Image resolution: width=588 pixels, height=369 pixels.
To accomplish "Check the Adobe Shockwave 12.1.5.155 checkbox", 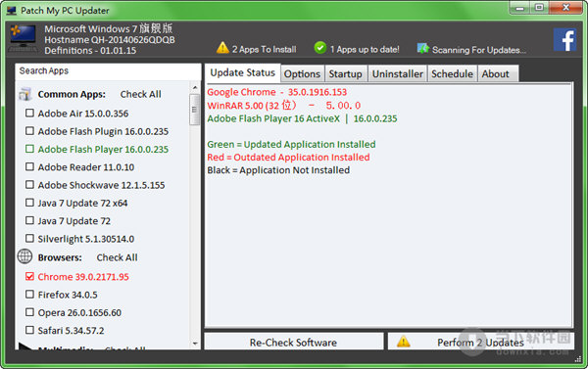I will 29,185.
